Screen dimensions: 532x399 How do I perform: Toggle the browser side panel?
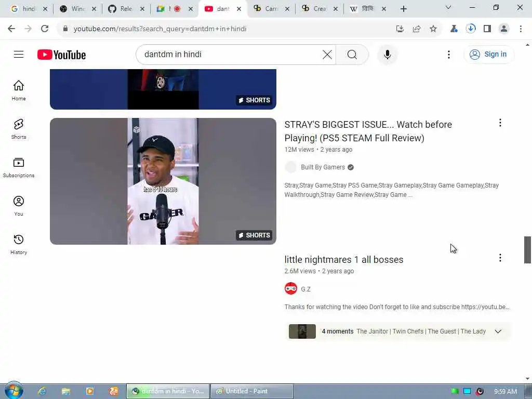pyautogui.click(x=487, y=29)
